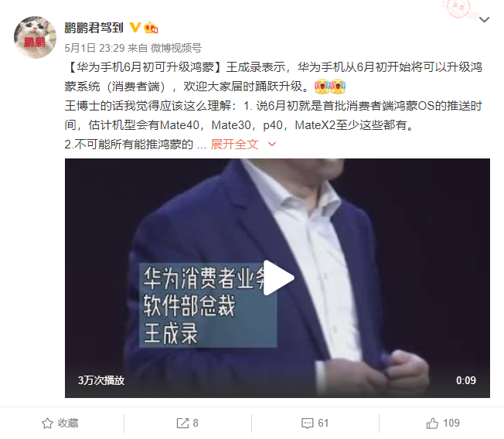The width and height of the screenshot is (504, 439).
Task: Open the 61 comments section
Action: [x=323, y=424]
